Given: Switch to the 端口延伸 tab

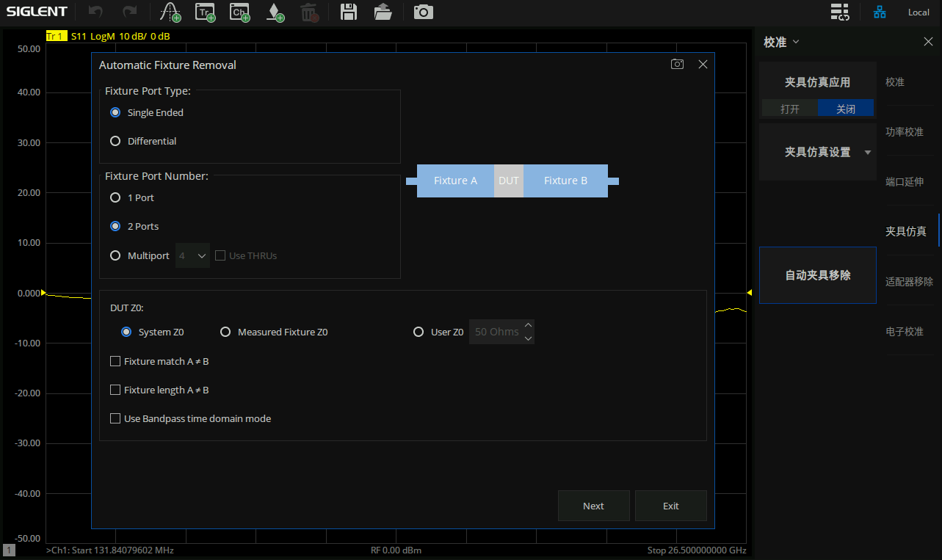Looking at the screenshot, I should [905, 181].
